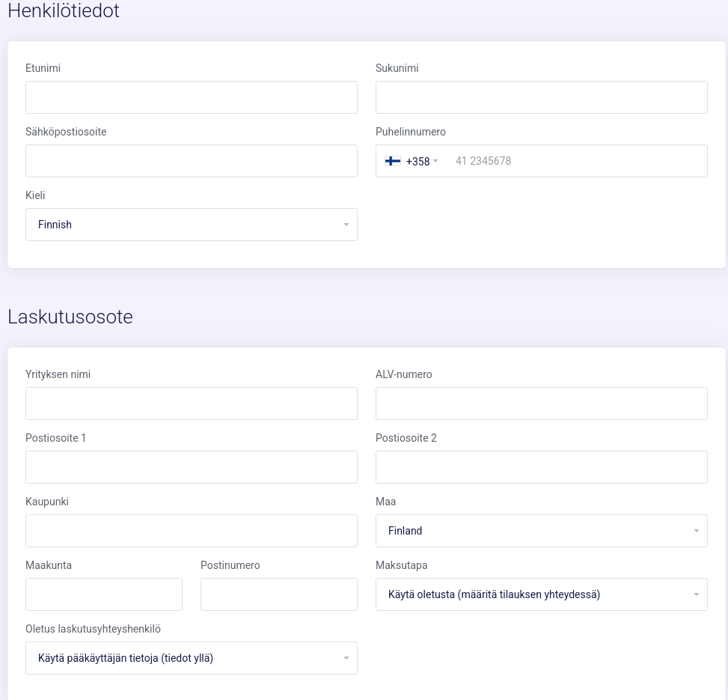728x700 pixels.
Task: Click into the Postiosoite 2 field
Action: (542, 467)
